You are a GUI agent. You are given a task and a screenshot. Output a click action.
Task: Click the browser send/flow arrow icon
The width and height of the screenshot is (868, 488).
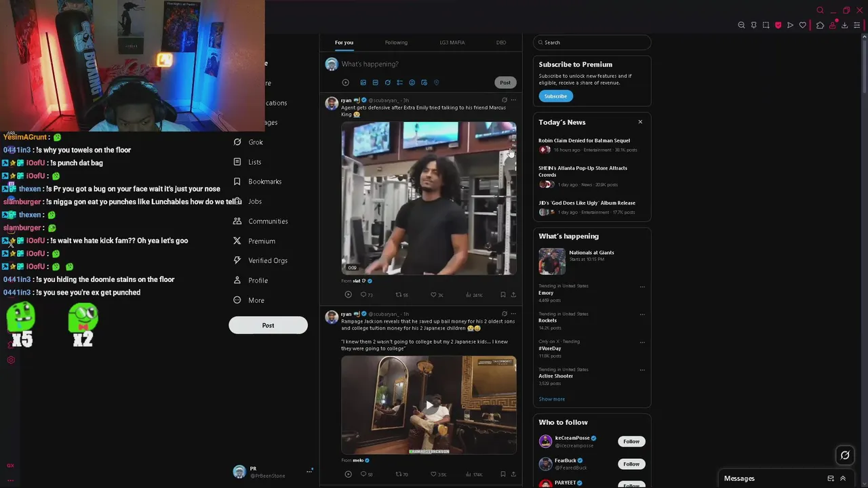pos(790,25)
